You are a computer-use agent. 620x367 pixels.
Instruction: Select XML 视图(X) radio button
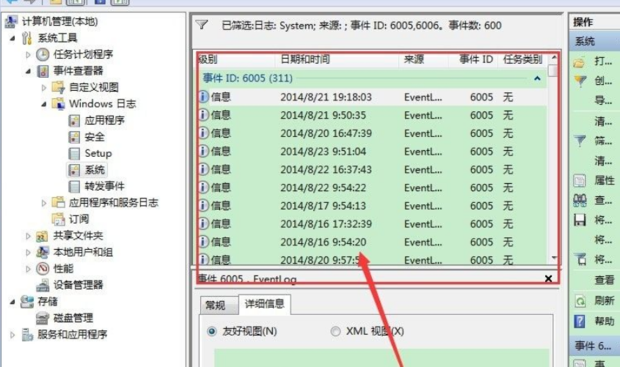335,331
